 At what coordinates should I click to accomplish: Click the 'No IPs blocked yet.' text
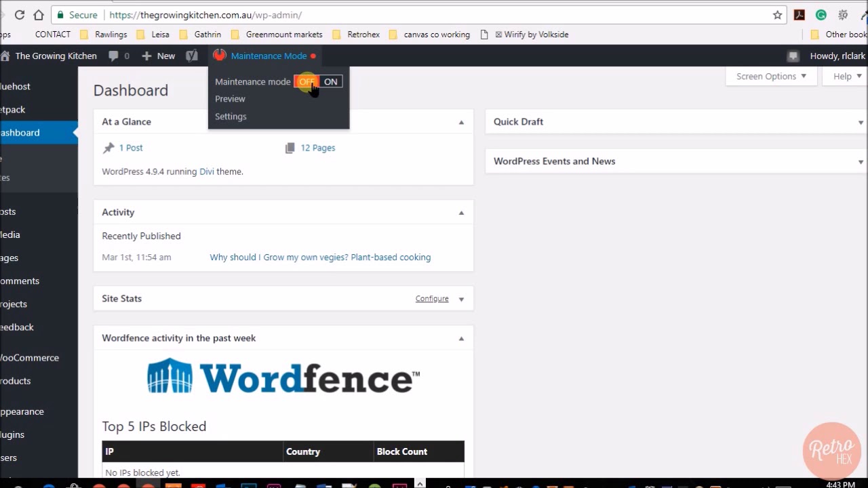pyautogui.click(x=142, y=472)
